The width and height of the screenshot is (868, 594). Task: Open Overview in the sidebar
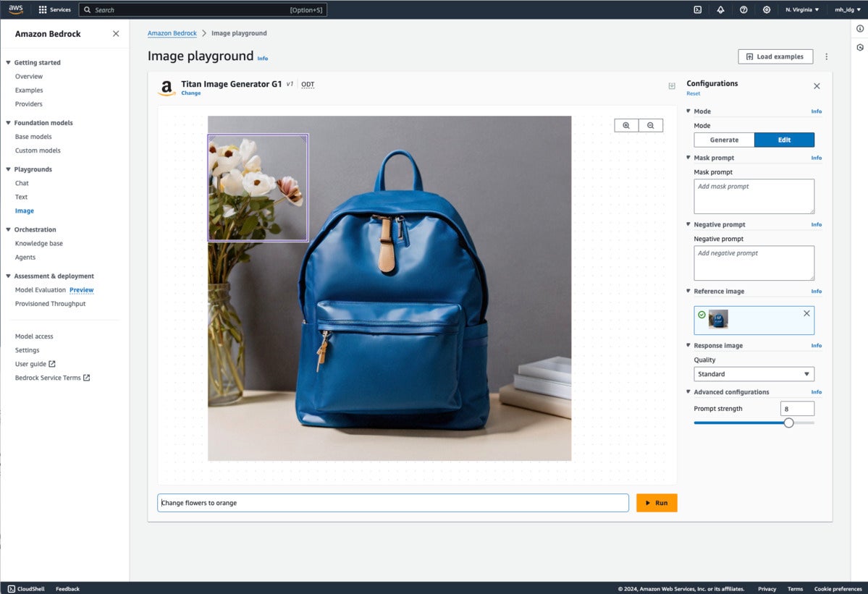[x=29, y=76]
